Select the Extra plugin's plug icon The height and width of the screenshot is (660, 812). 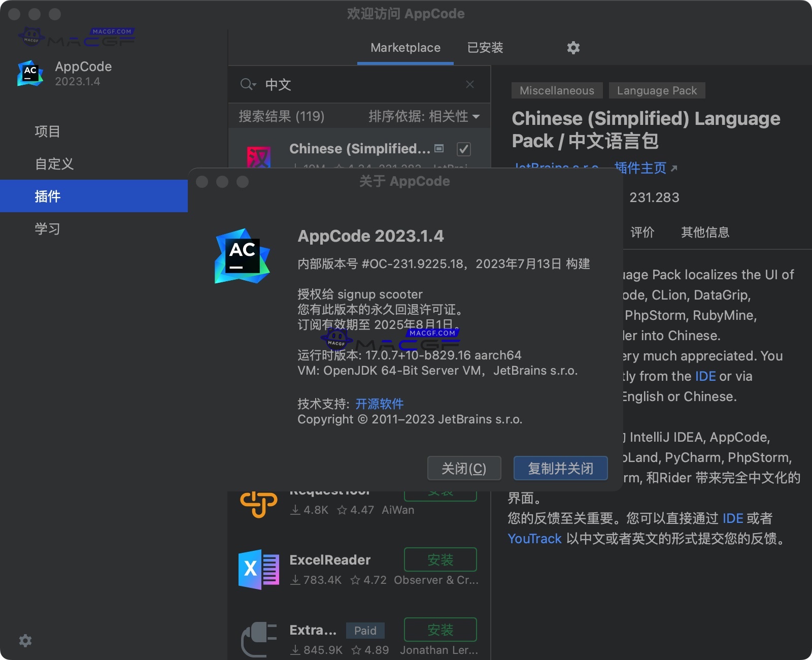(x=259, y=637)
